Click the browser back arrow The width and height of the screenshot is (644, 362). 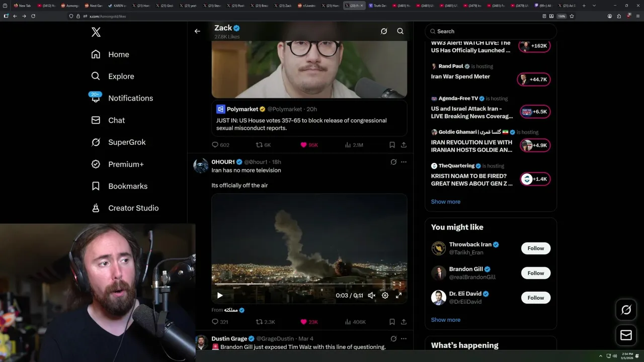[15, 16]
